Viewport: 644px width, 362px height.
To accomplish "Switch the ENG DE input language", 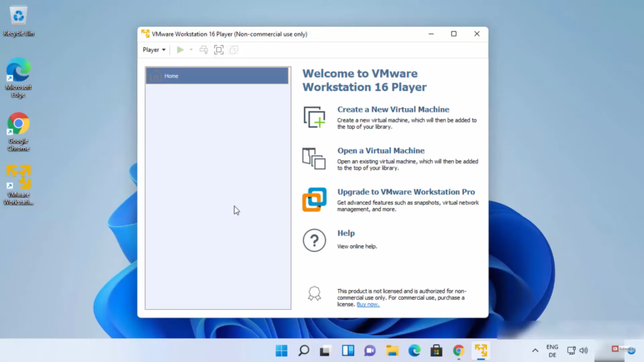I will [552, 351].
